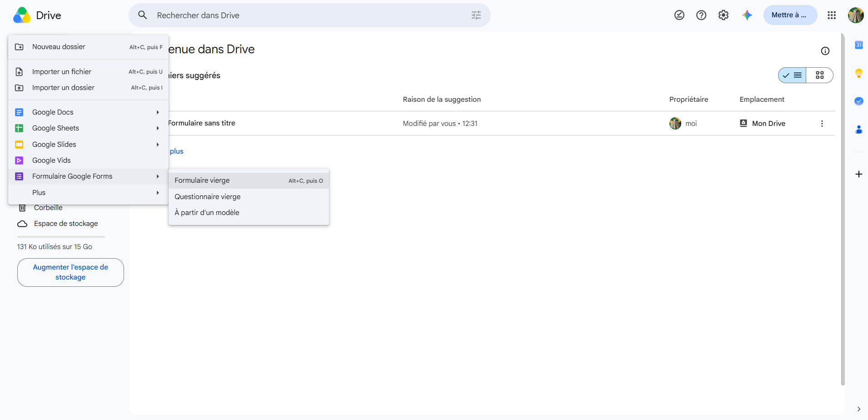The image size is (868, 420).
Task: Open Google Tasks side panel icon
Action: [859, 101]
